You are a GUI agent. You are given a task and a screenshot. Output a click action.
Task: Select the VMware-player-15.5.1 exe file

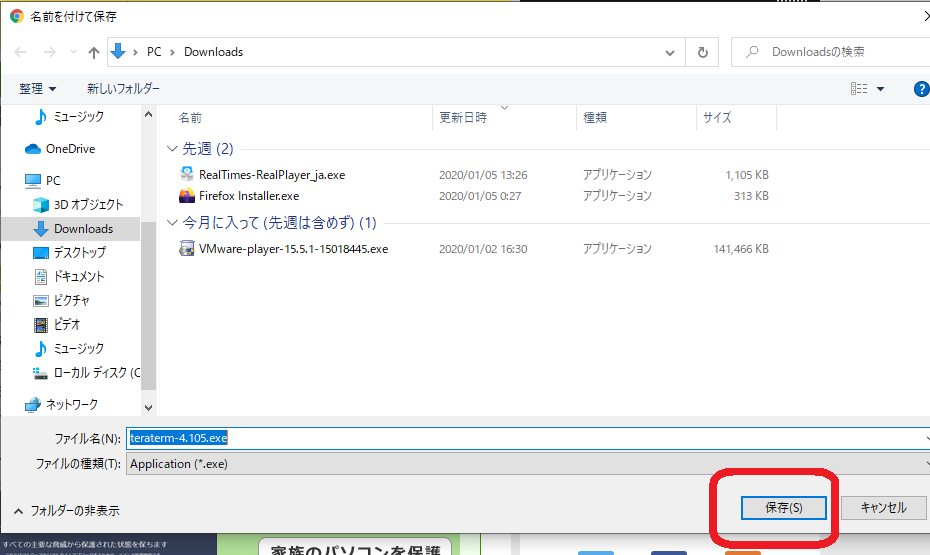click(292, 249)
